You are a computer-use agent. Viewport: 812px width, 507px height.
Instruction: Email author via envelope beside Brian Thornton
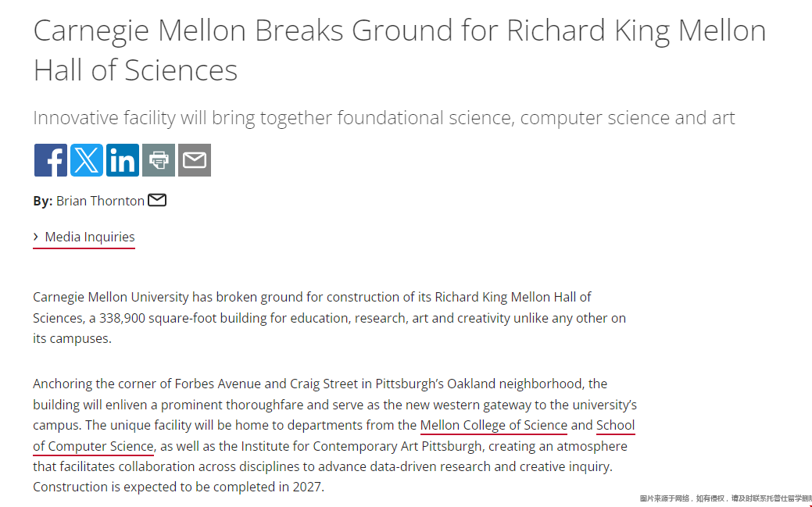(x=157, y=200)
